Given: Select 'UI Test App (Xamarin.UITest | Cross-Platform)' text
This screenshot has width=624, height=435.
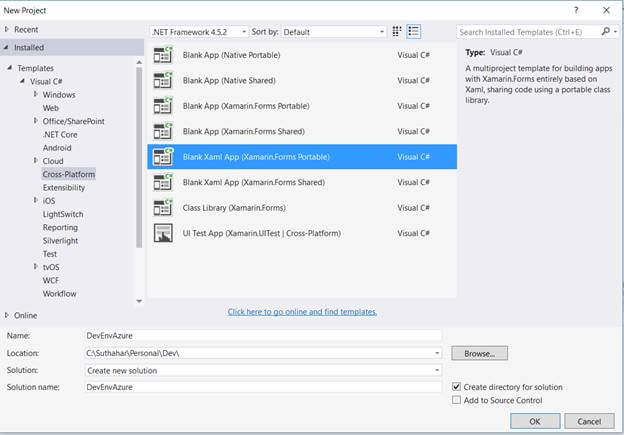Looking at the screenshot, I should 261,233.
